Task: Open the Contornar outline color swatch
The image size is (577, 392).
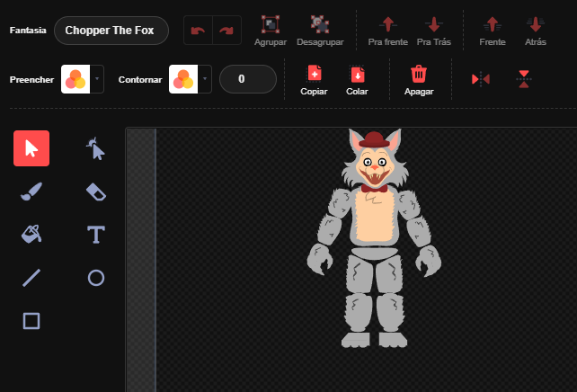Action: coord(183,79)
